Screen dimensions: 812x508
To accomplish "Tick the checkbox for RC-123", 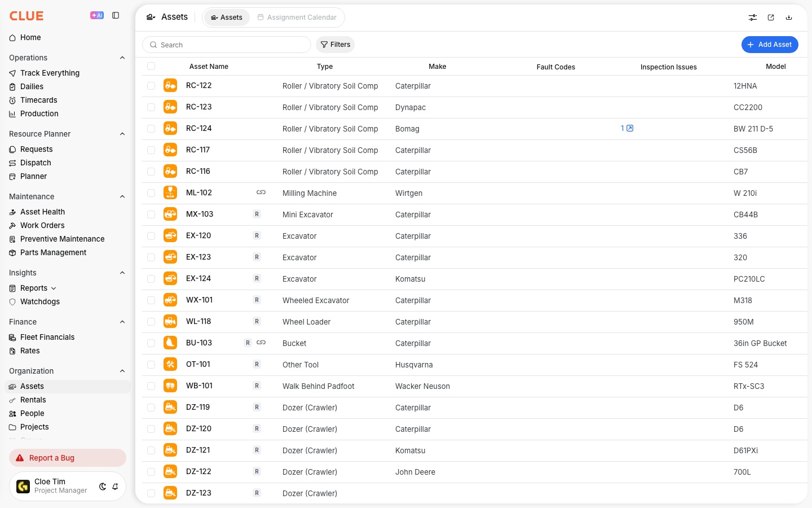I will point(151,107).
